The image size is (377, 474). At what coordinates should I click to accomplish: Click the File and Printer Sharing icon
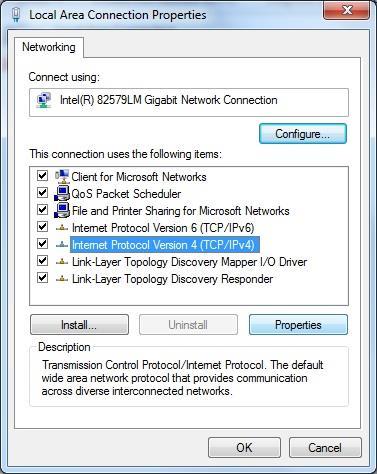tap(62, 210)
